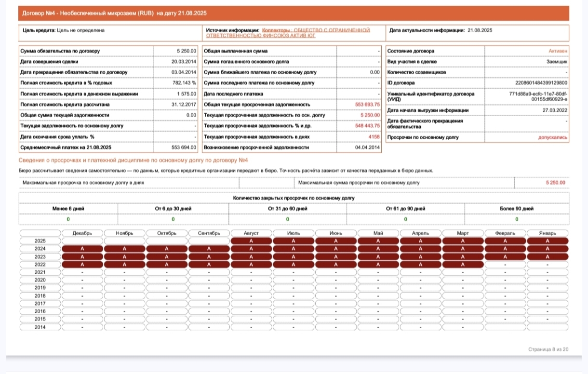The height and width of the screenshot is (374, 588).
Task: Click 'Максимальная просрочка по основному долгу в днях' label
Action: [x=83, y=183]
